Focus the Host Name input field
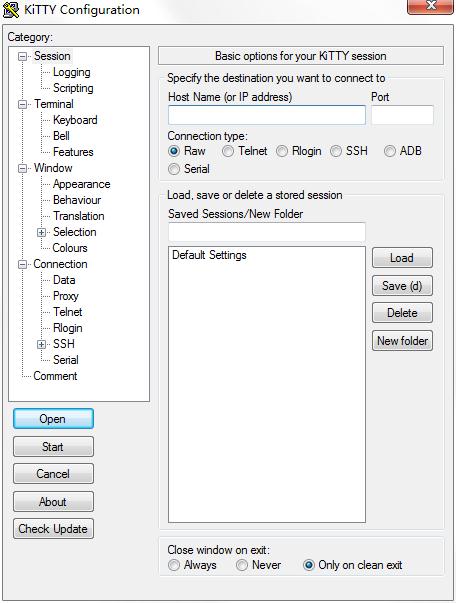Viewport: 456px width, 603px height. pyautogui.click(x=267, y=115)
